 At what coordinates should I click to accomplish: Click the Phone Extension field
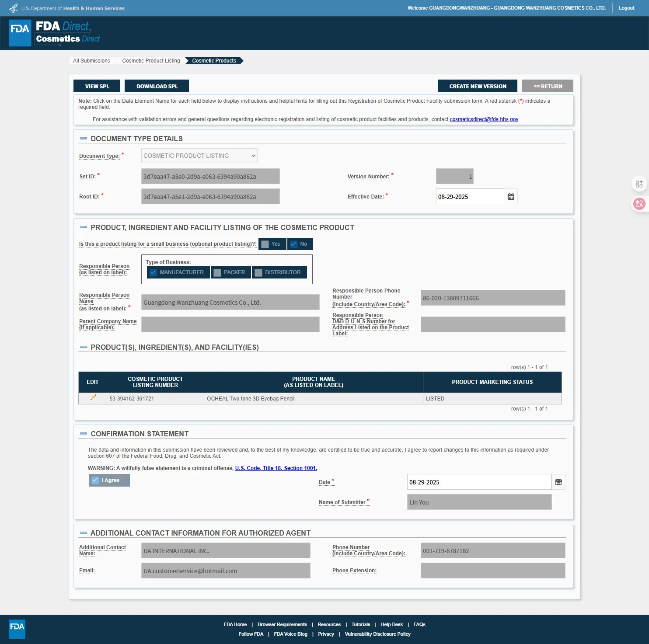(493, 571)
